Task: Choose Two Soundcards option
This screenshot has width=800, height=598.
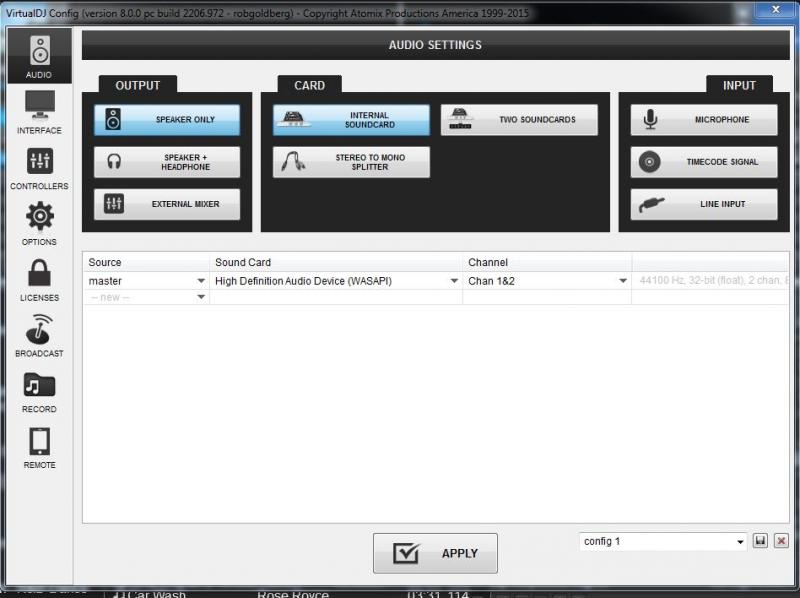Action: 519,120
